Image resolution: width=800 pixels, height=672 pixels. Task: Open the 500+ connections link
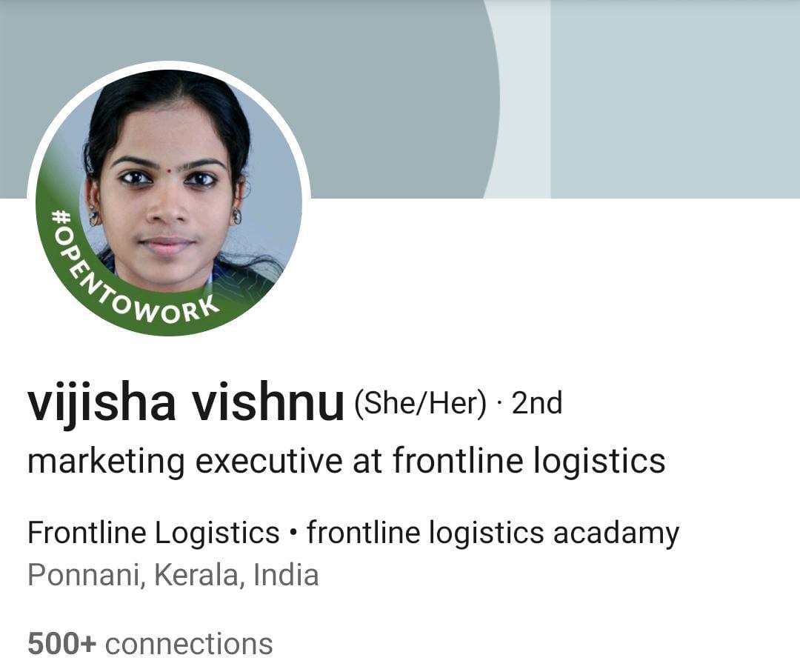click(x=150, y=644)
